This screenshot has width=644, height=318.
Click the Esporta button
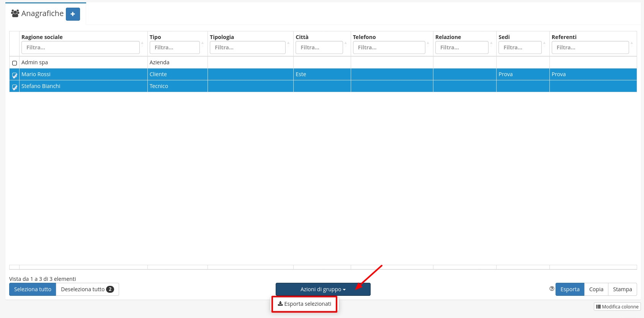(x=570, y=289)
